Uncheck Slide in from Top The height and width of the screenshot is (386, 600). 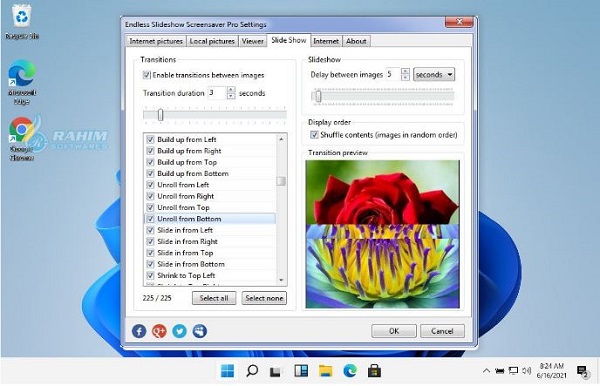[150, 252]
